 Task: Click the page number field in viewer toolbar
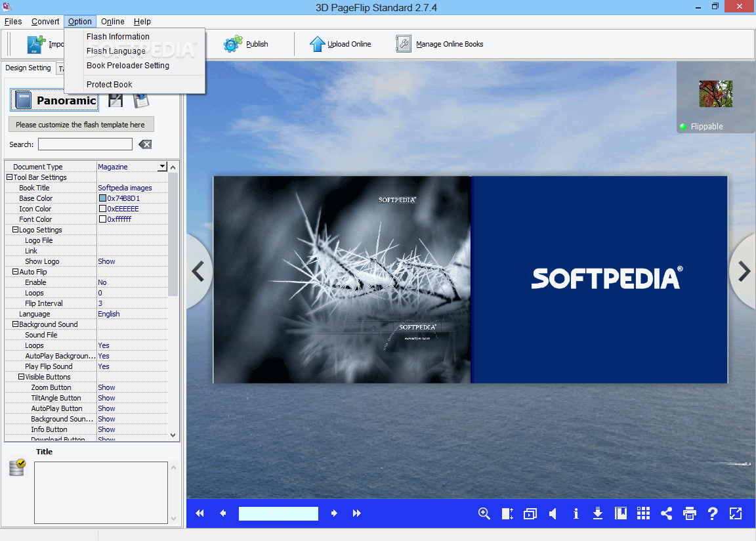point(278,513)
